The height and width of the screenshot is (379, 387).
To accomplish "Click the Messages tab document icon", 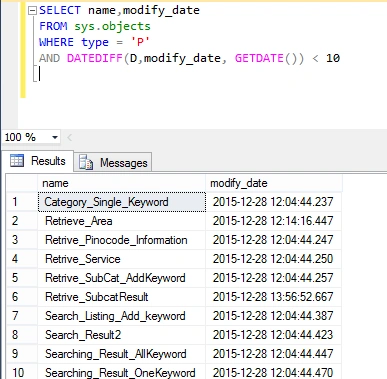I will pos(86,162).
